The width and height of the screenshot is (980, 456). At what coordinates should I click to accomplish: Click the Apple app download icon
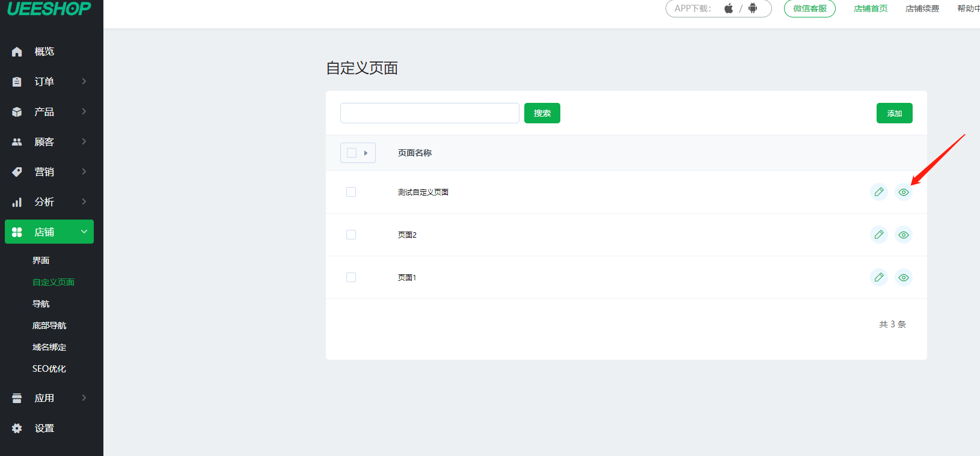click(728, 8)
